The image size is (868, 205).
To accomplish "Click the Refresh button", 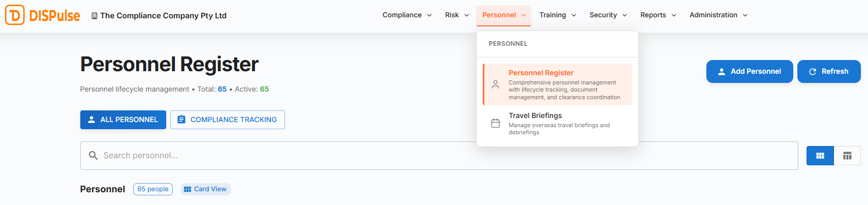I will [828, 71].
